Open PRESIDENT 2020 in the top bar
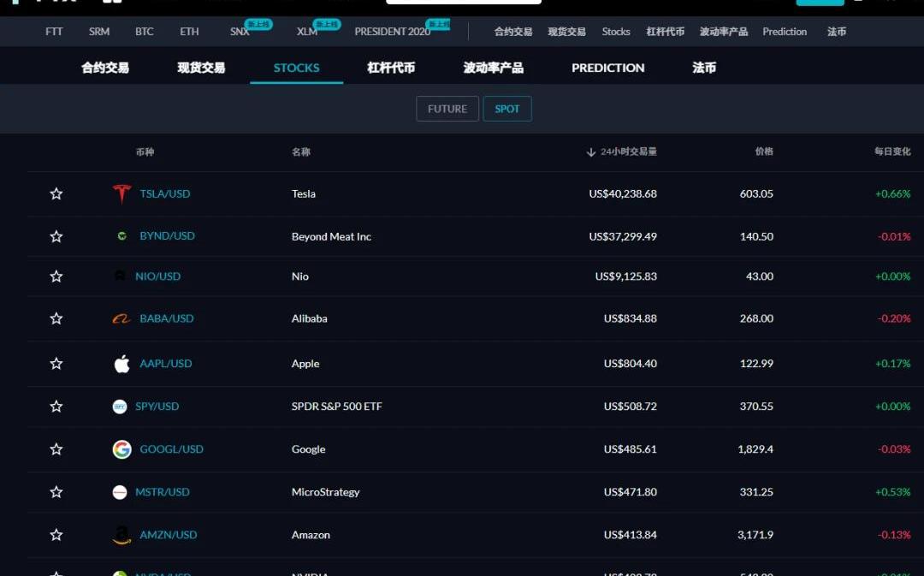The height and width of the screenshot is (576, 924). click(393, 32)
